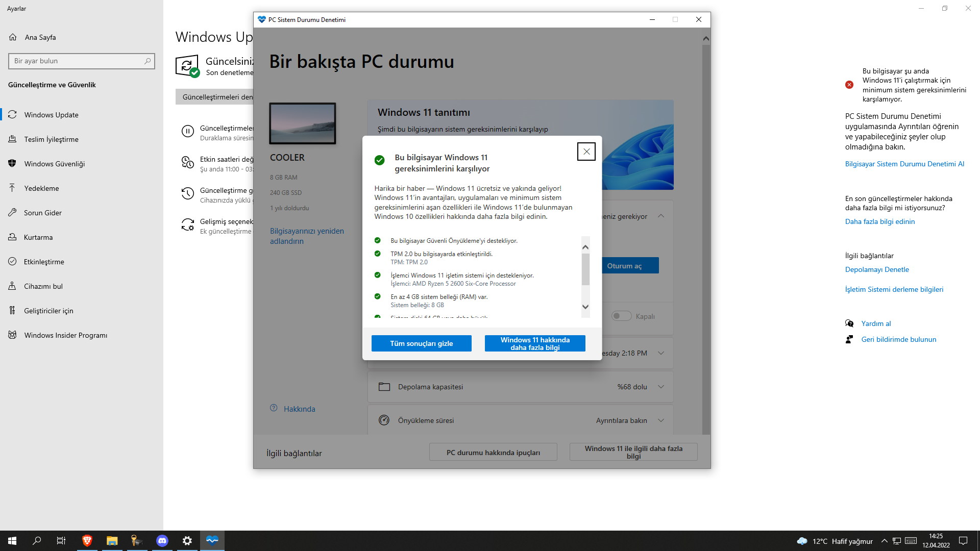Screen dimensions: 980x551
Task: Open Brave browser from taskbar
Action: pos(87,541)
